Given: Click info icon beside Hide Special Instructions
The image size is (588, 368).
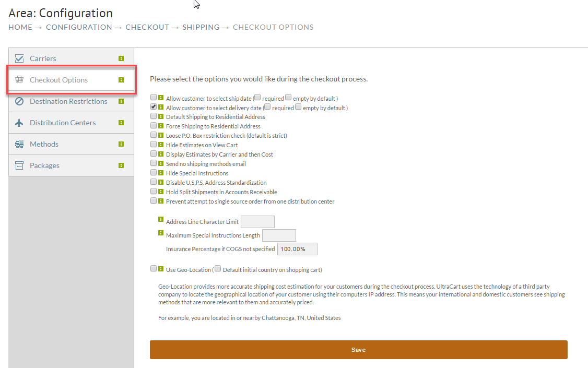Looking at the screenshot, I should [x=161, y=173].
